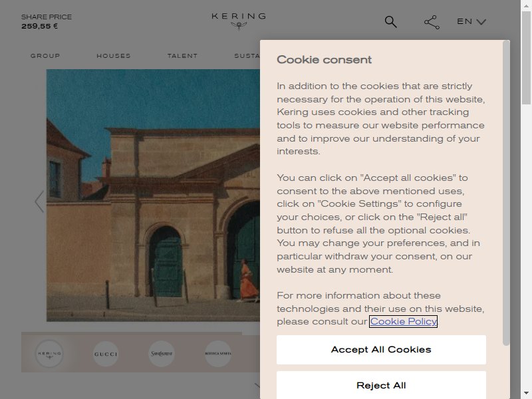532x399 pixels.
Task: Follow the Cookie Policy link
Action: [403, 321]
